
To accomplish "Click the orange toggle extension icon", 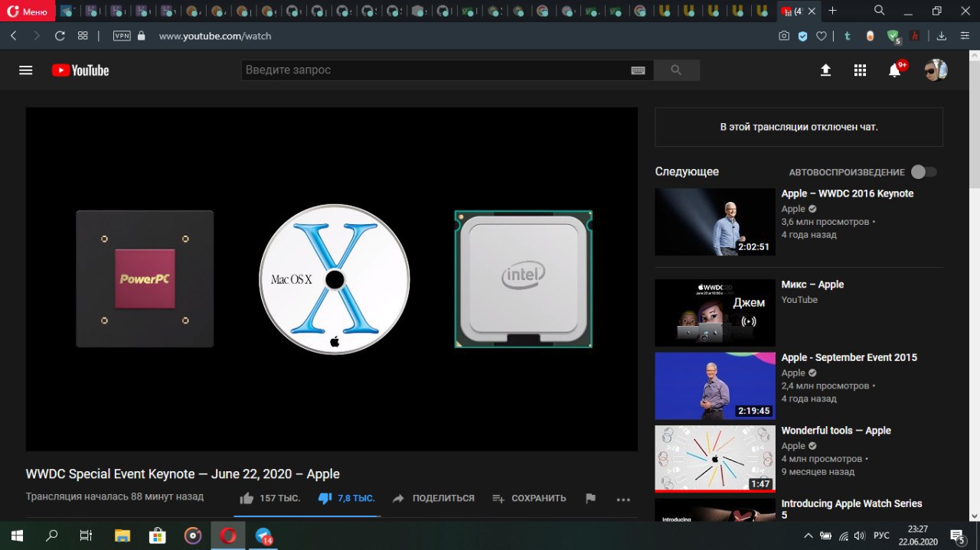I will pos(870,36).
